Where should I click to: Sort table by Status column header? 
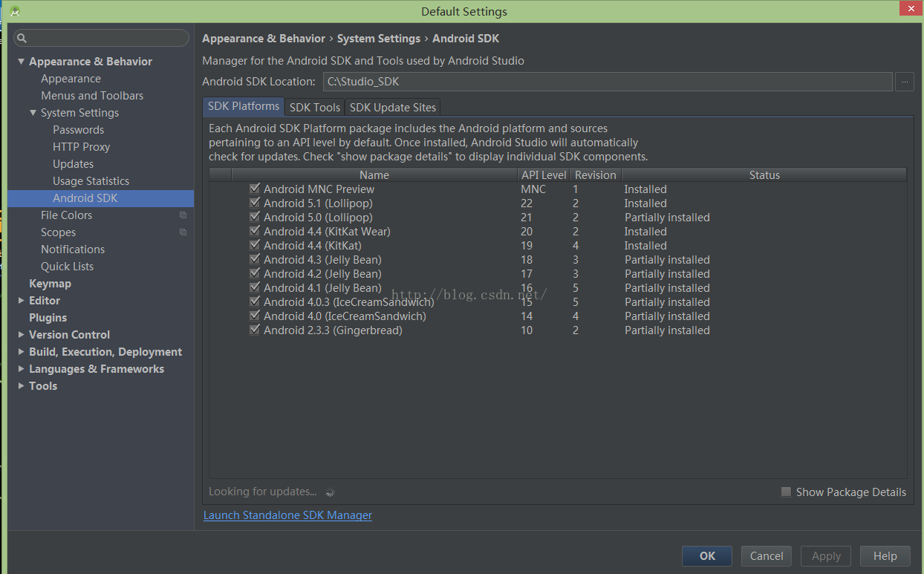coord(764,175)
